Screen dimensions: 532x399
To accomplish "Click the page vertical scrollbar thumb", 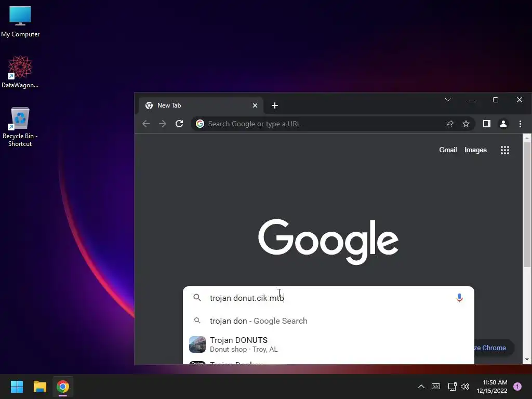I will point(527,205).
